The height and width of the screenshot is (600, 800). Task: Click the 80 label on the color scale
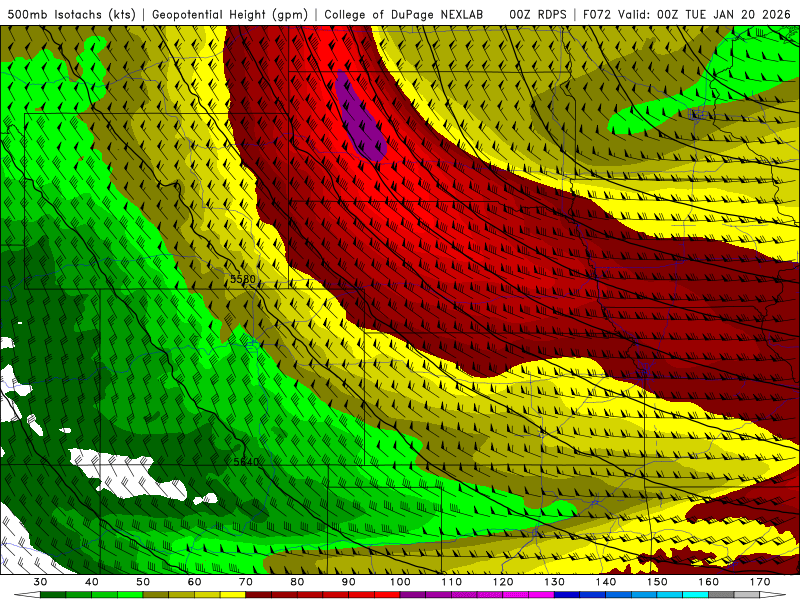coord(297,582)
